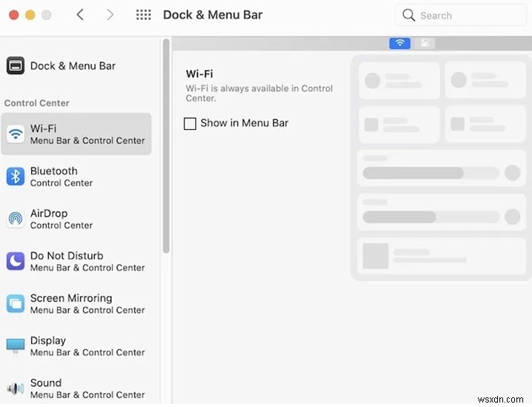Enable Show in Menu Bar checkbox
532x407 pixels.
tap(190, 124)
